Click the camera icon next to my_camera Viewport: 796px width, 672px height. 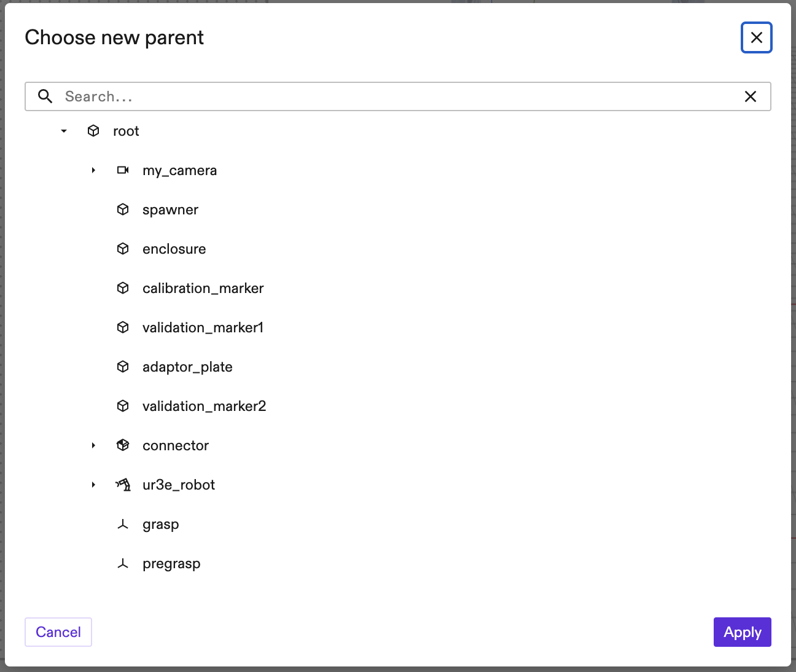123,170
